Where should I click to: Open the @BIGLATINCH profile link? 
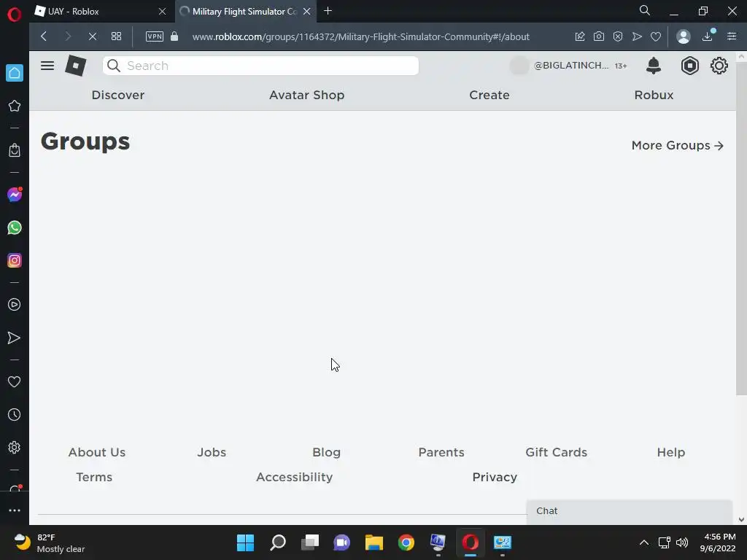(570, 66)
